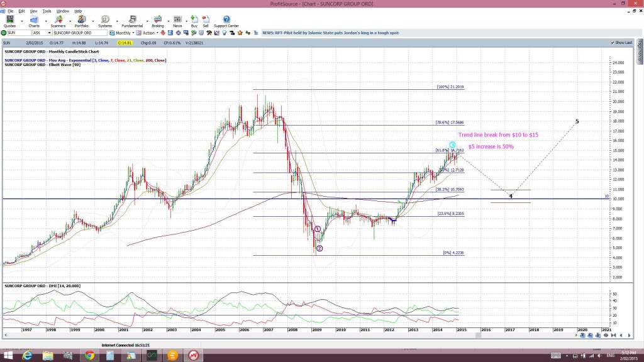Viewport: 644px width, 362px height.
Task: Click the taskbar volume speaker icon
Action: (599, 356)
